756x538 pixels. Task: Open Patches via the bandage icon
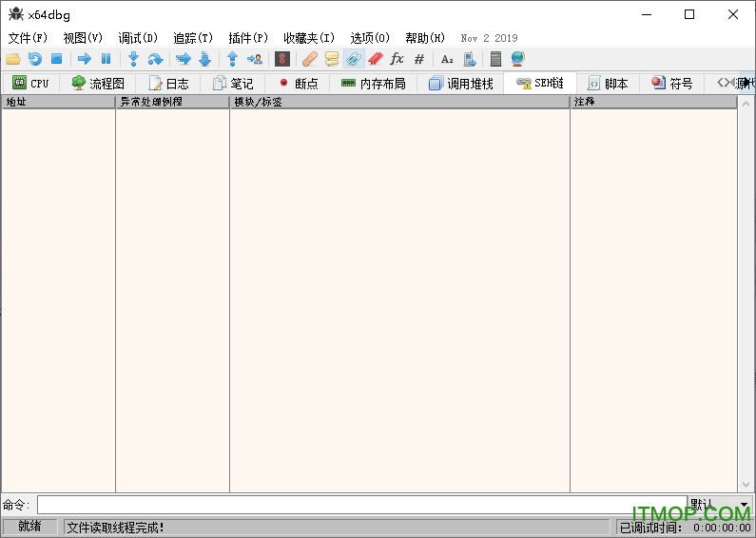coord(310,59)
